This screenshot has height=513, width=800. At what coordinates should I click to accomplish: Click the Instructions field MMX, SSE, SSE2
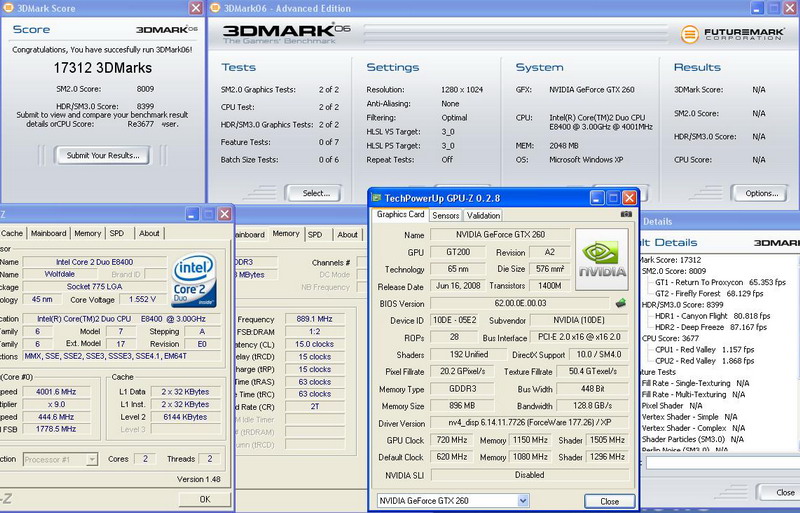[x=121, y=356]
